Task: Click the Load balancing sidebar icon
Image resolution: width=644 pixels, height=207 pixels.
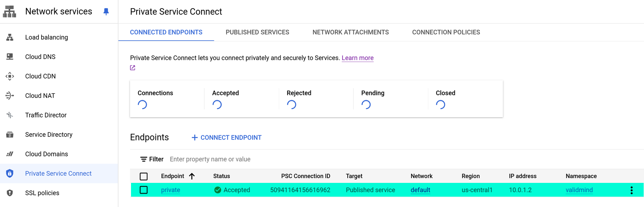Action: click(10, 37)
